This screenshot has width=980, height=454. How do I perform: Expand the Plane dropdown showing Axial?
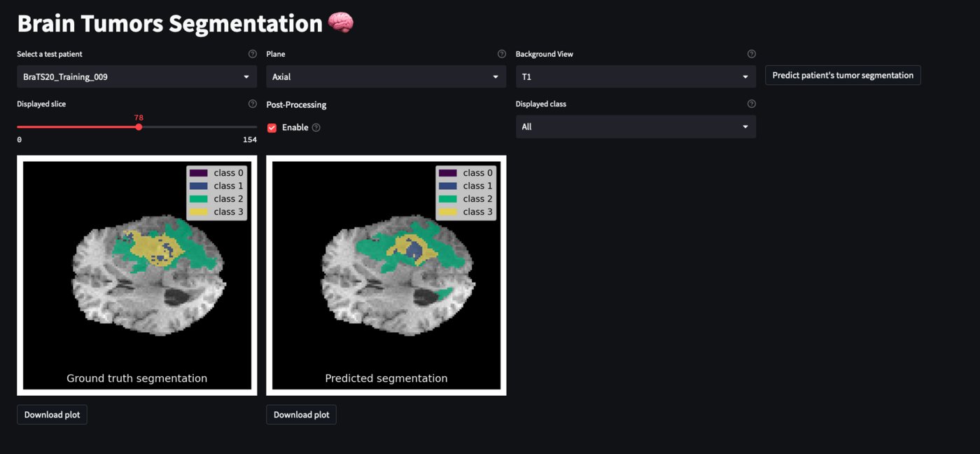[x=386, y=77]
